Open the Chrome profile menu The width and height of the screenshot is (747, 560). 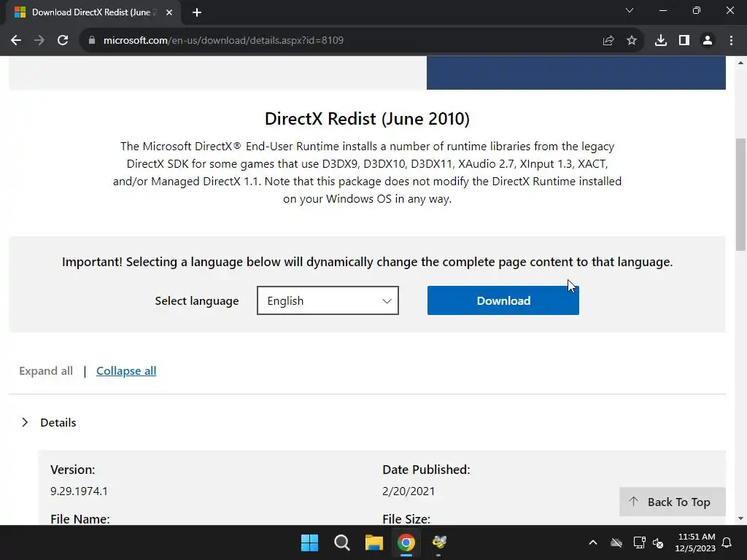708,41
